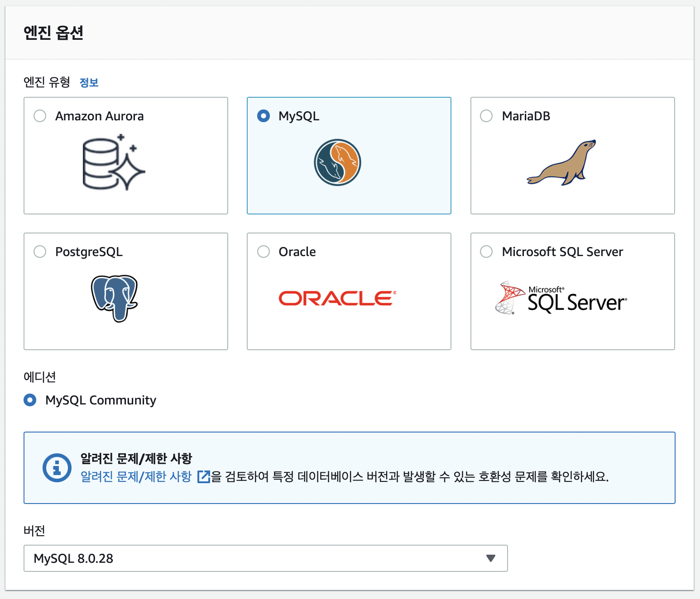This screenshot has height=599, width=700.
Task: Select the Oracle radio button
Action: coord(264,252)
